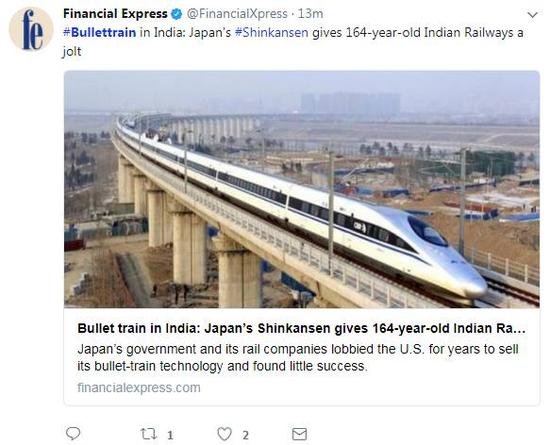
Task: Click the Financial Express account name
Action: click(115, 14)
